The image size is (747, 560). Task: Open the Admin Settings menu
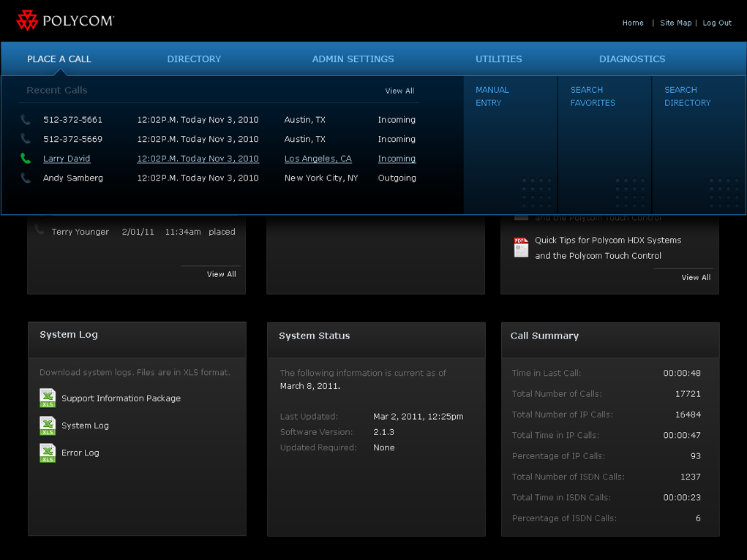(353, 59)
